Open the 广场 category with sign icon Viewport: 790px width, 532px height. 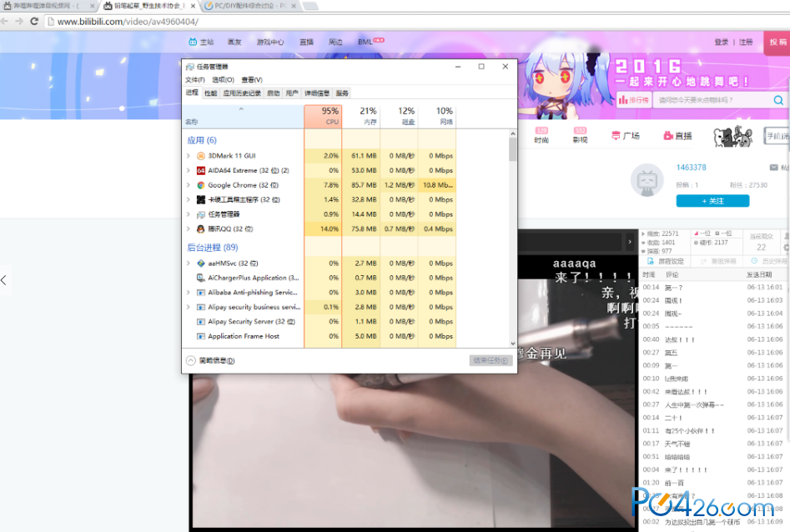click(626, 136)
